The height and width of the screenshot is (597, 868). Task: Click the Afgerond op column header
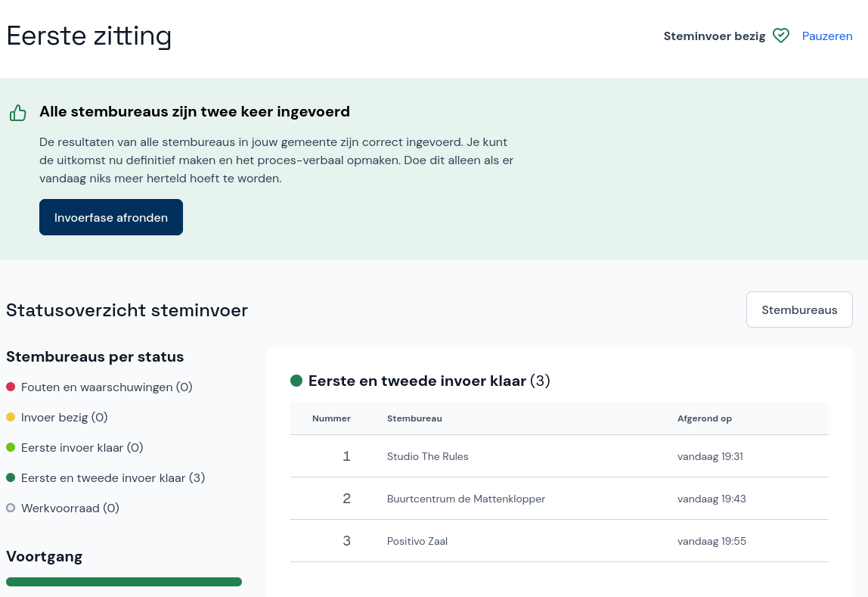click(704, 418)
